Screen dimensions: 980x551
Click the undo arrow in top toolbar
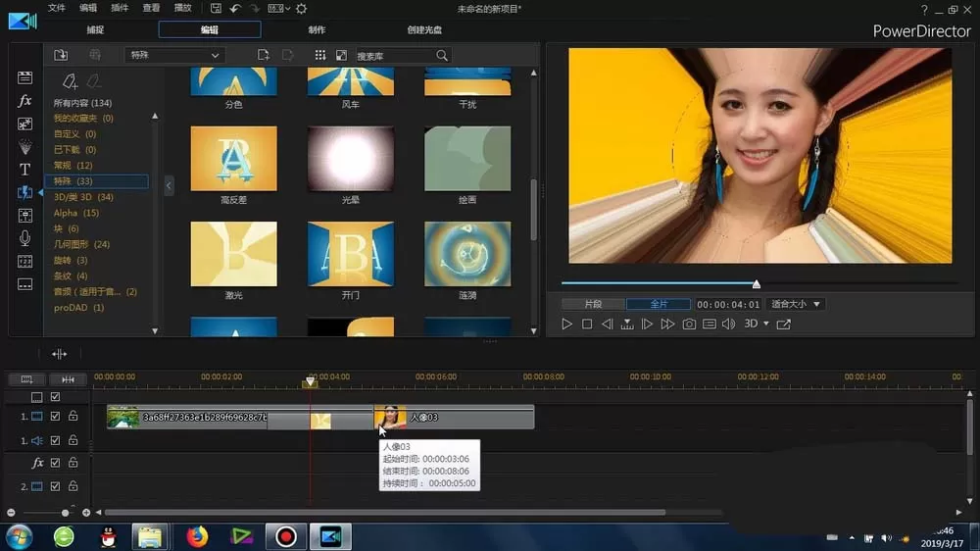235,9
